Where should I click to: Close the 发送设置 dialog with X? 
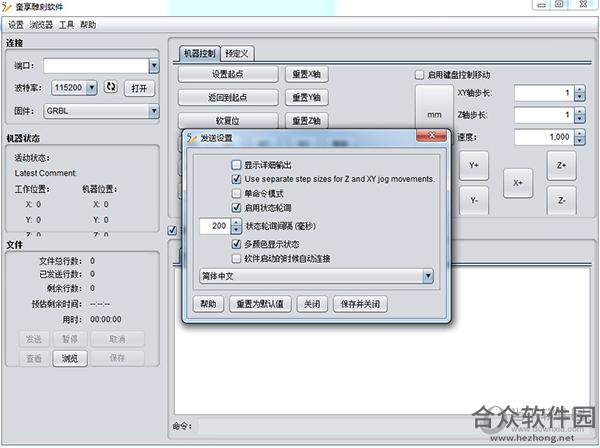click(431, 135)
